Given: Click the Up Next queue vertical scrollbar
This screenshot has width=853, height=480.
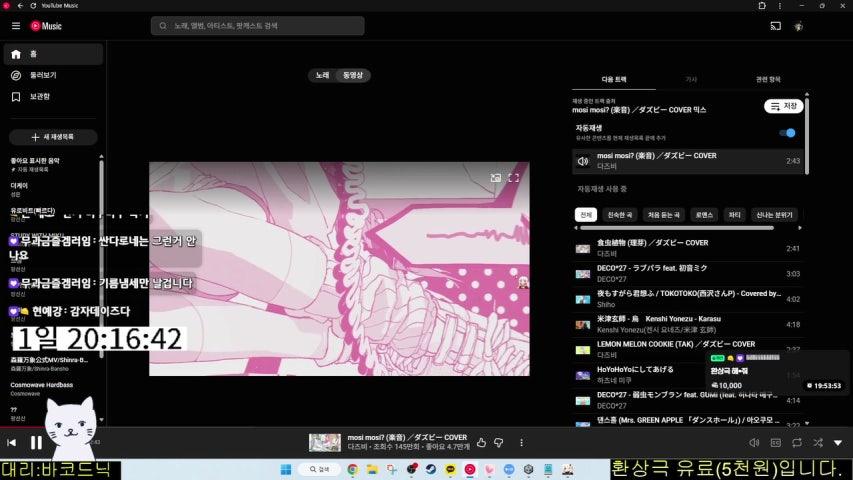Looking at the screenshot, I should (807, 136).
